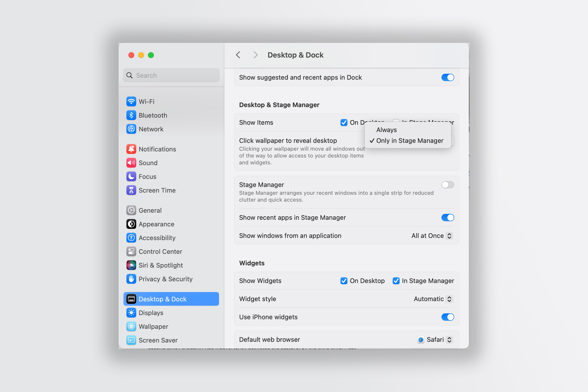Screen dimensions: 588x392
Task: Click the Accessibility icon
Action: coord(131,238)
